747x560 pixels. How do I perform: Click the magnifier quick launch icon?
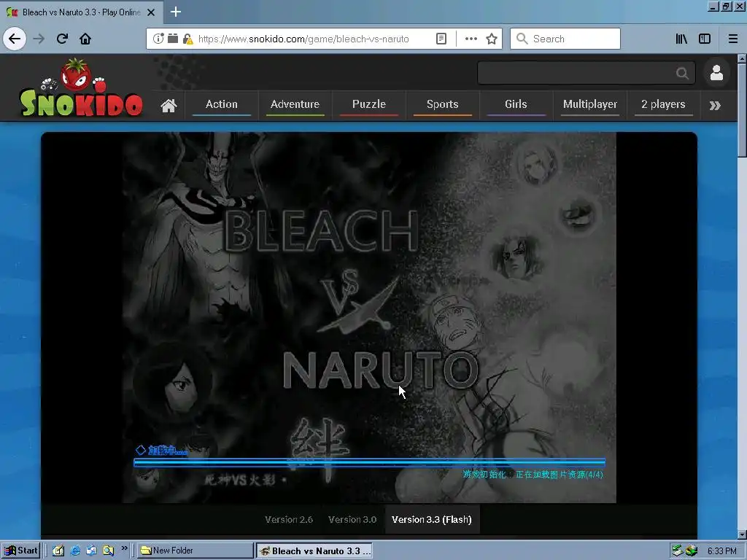[x=108, y=551]
